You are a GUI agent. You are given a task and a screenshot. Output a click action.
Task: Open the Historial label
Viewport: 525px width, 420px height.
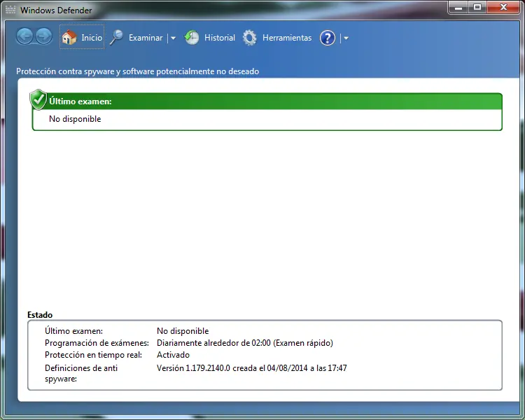[220, 38]
